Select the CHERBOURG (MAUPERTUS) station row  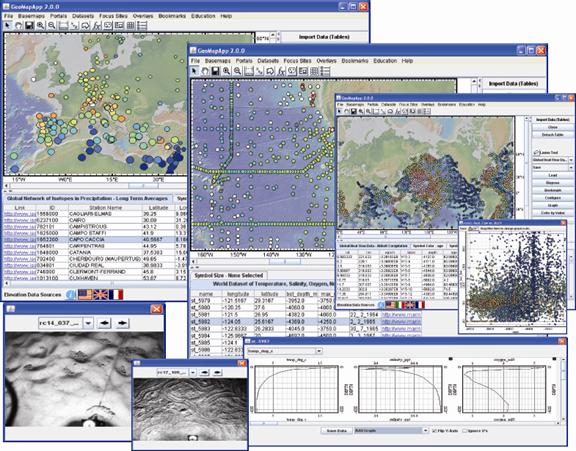[95, 259]
